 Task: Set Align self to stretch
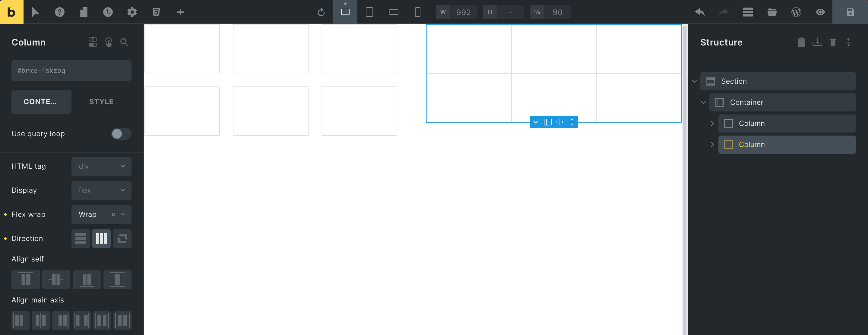[x=118, y=280]
